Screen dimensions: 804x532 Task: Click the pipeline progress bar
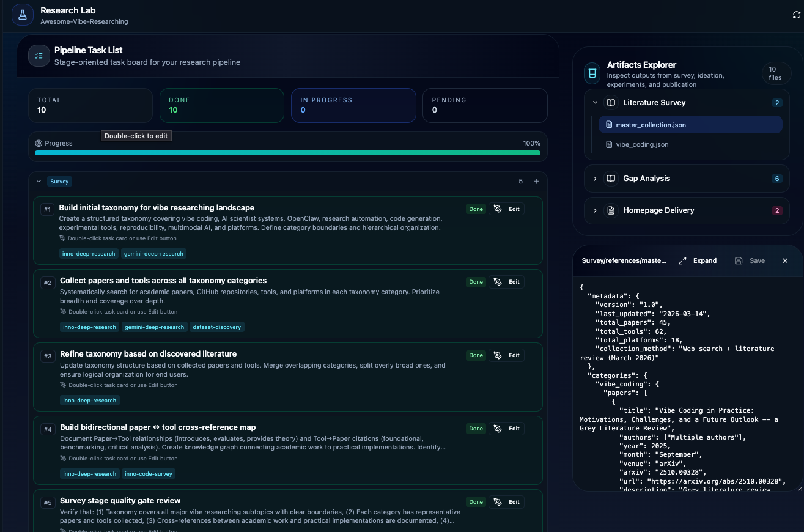(287, 153)
